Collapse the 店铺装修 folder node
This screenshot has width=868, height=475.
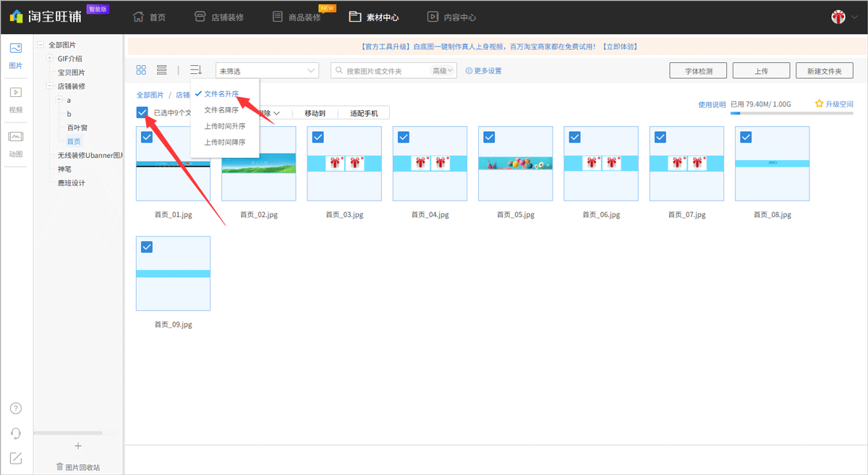49,86
